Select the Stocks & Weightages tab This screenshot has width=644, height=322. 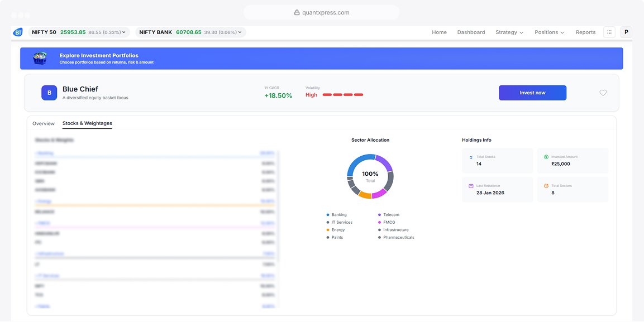point(87,123)
